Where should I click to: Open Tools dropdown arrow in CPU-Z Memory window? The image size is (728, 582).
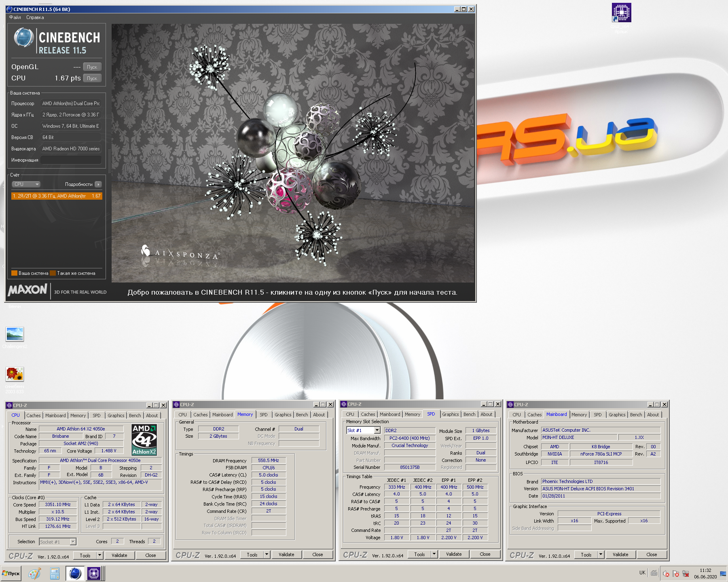pyautogui.click(x=267, y=555)
